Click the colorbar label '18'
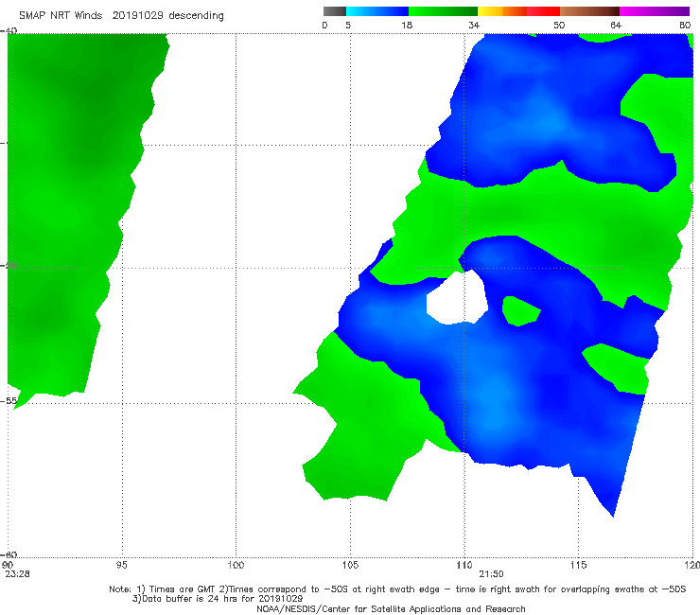Image resolution: width=700 pixels, height=615 pixels. (407, 26)
